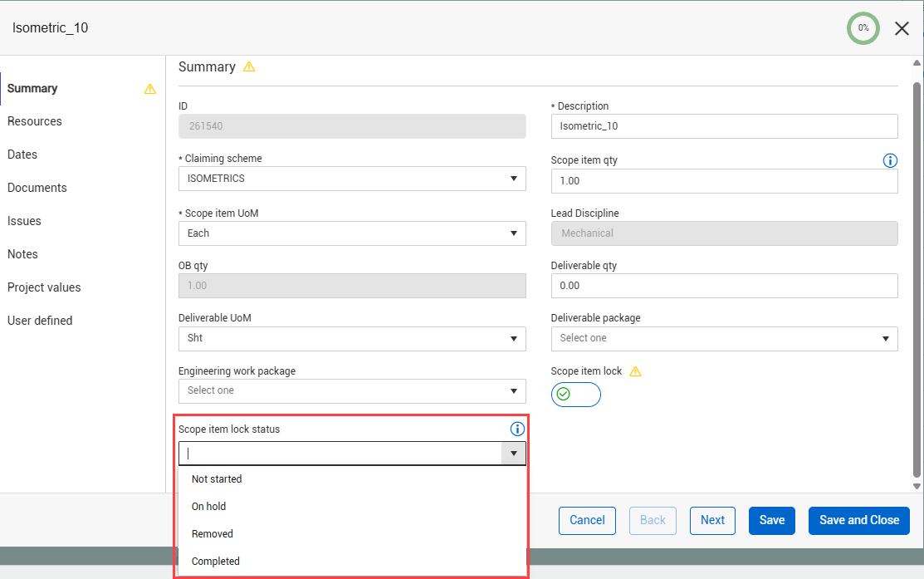Select On hold lock status option
The image size is (924, 579).
pos(352,507)
